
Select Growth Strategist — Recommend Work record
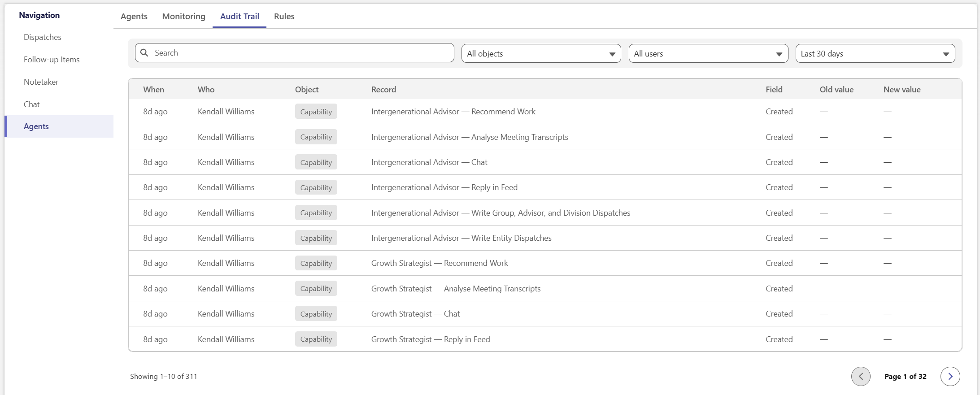440,263
